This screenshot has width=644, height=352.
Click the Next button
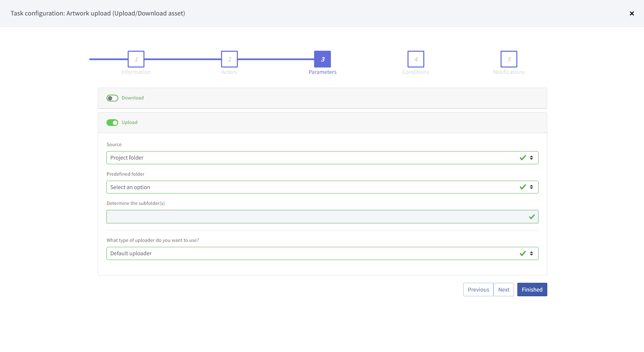[504, 290]
